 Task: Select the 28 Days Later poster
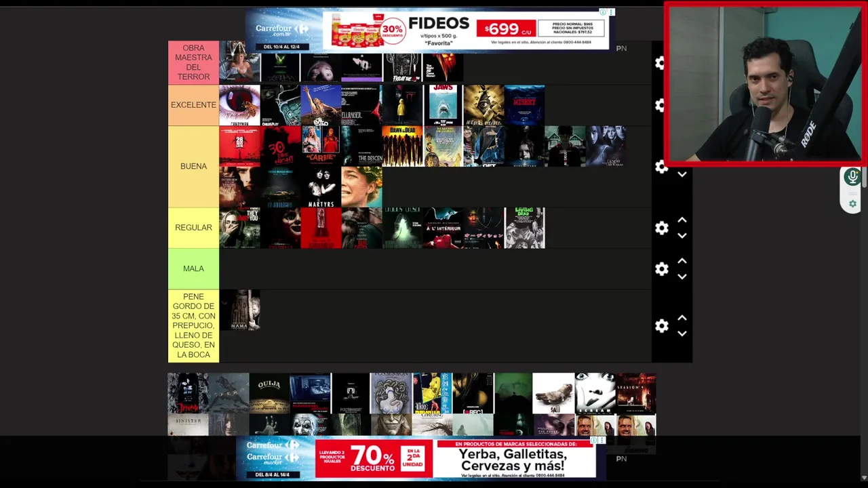coord(239,146)
